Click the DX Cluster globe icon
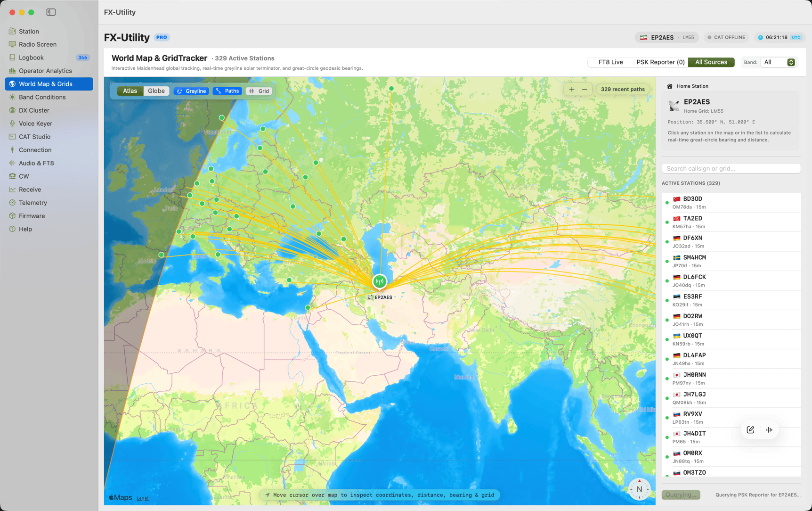The width and height of the screenshot is (812, 511). [x=12, y=110]
